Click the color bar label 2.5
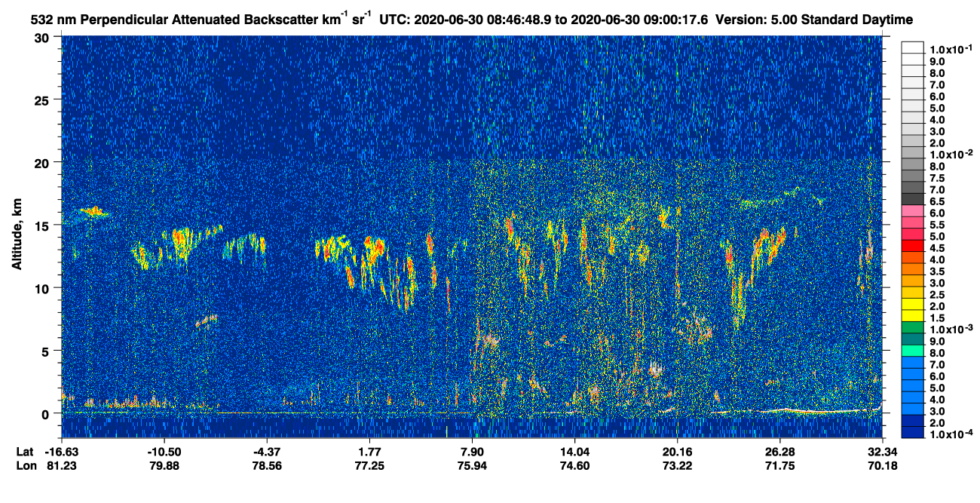The width and height of the screenshot is (980, 503). [937, 296]
